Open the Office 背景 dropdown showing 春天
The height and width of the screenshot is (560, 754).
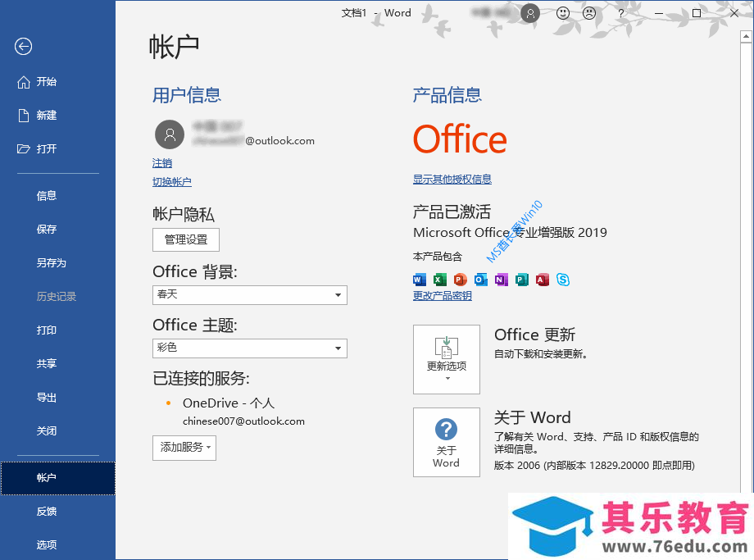click(250, 295)
